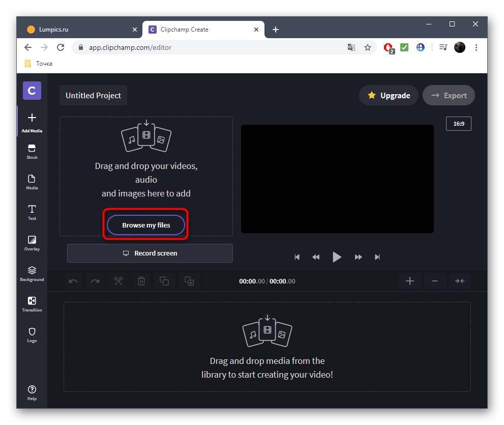Click the Browse my files button
Viewport: 504px width, 425px height.
145,225
